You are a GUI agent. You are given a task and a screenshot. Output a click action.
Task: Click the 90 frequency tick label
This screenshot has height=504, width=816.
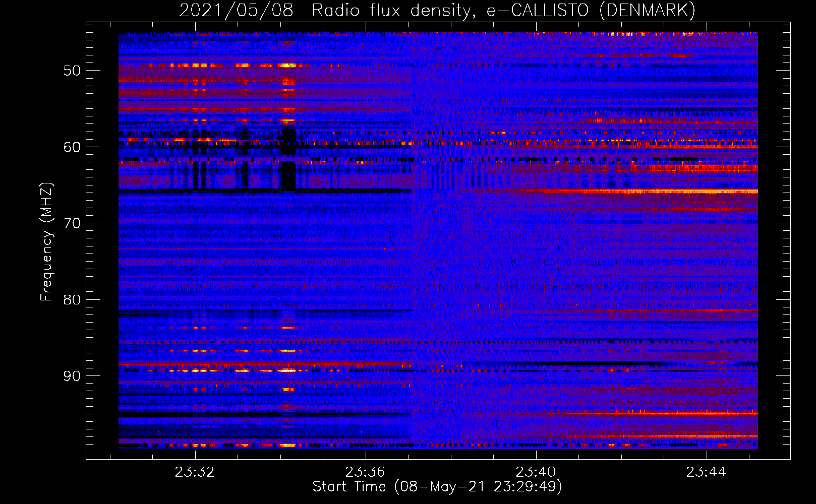pos(72,376)
